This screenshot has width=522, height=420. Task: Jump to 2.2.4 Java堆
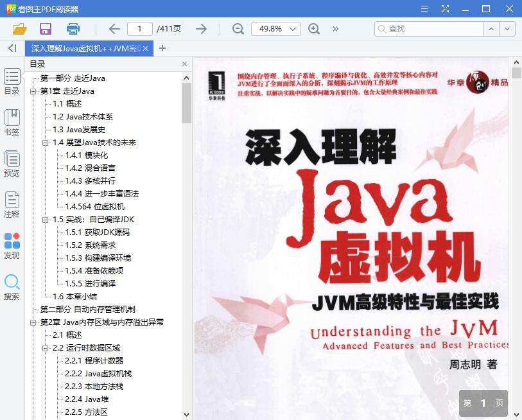click(87, 399)
